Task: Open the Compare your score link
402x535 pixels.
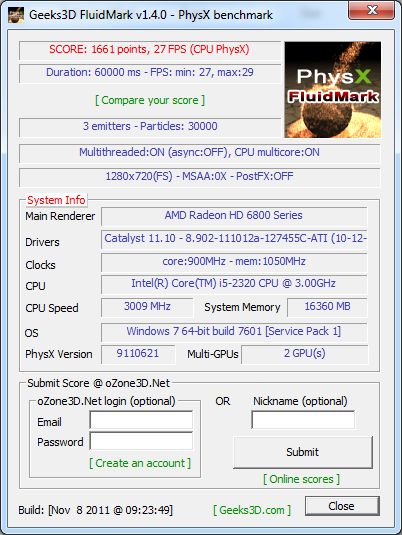Action: [150, 100]
